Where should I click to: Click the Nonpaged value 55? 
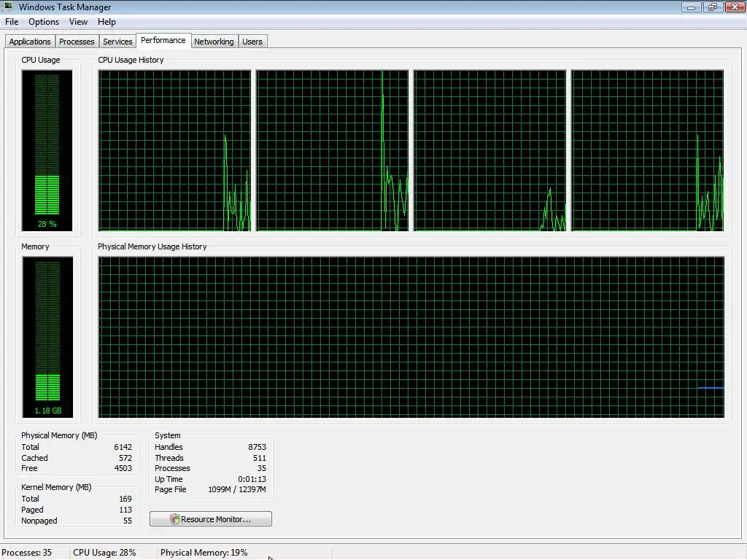pyautogui.click(x=127, y=521)
